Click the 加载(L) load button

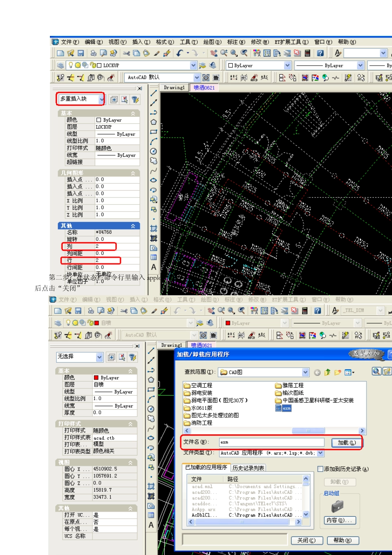coord(347,443)
